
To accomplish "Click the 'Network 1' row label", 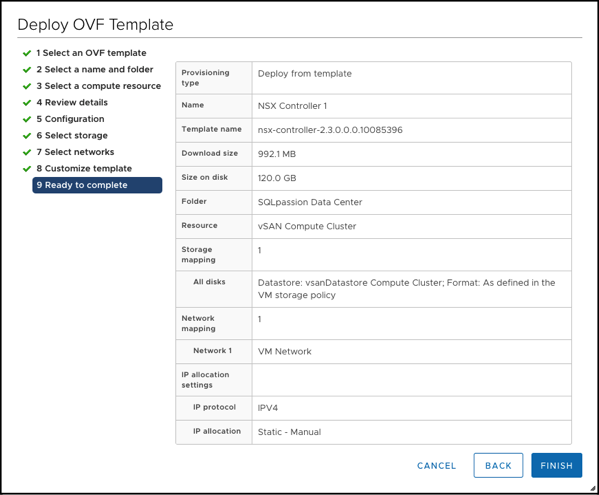I will click(212, 351).
